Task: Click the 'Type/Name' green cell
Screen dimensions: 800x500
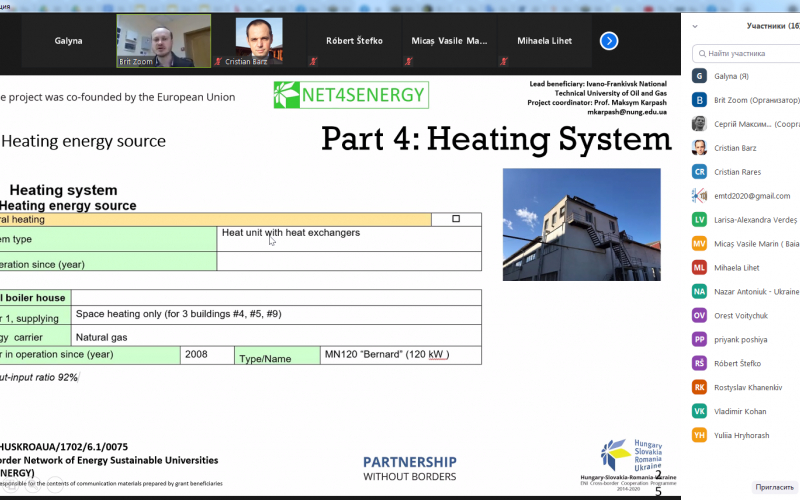Action: (x=278, y=355)
